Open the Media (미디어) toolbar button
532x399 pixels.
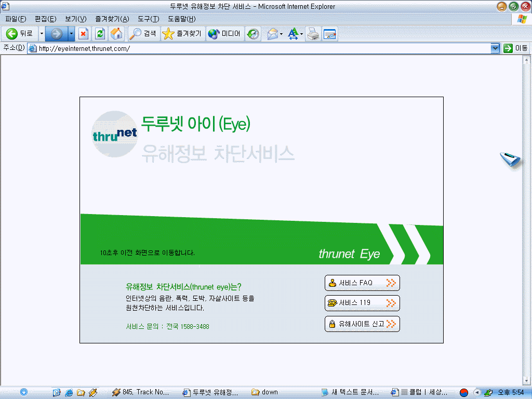224,34
